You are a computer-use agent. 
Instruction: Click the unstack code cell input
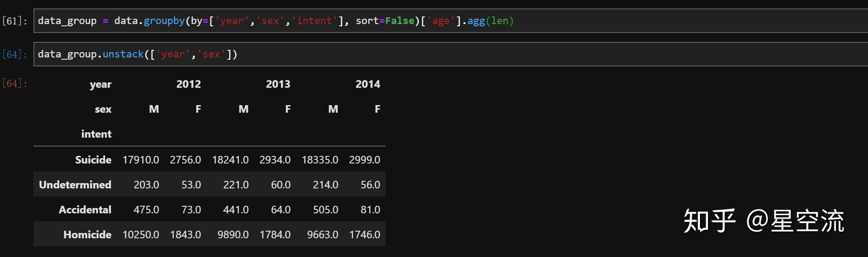click(451, 54)
